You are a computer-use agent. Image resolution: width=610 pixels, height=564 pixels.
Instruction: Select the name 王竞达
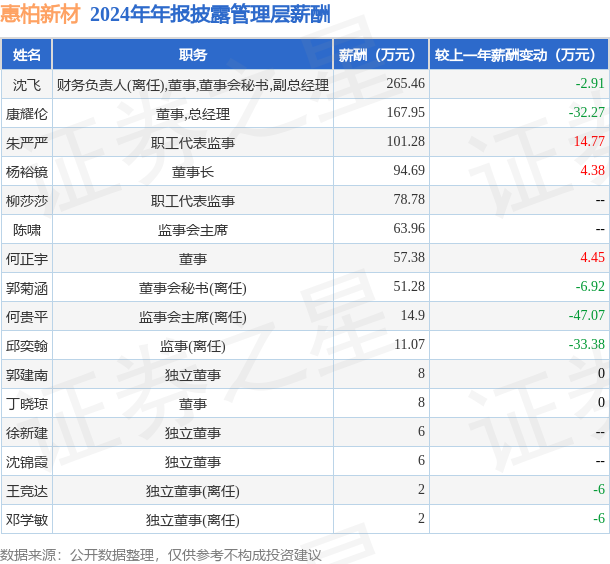[x=26, y=491]
